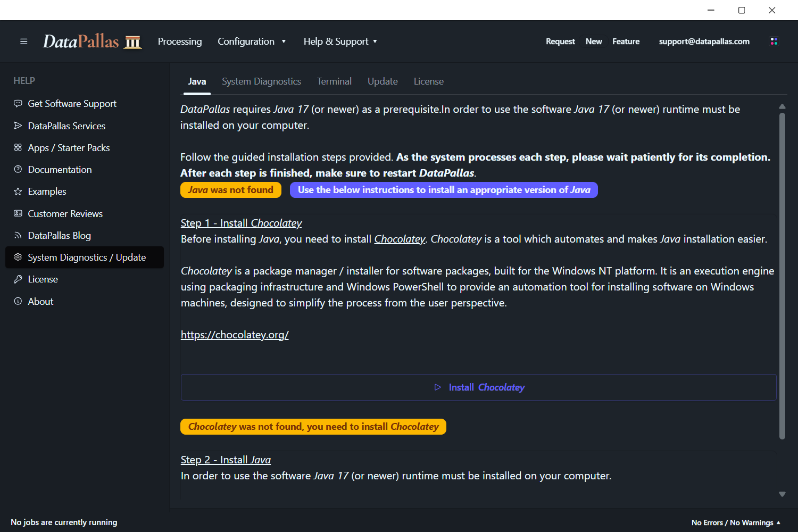Click the About info icon
Viewport: 798px width, 532px height.
(18, 301)
